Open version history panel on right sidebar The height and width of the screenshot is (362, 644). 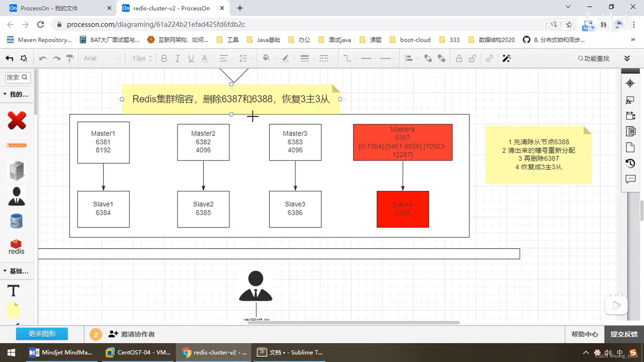631,163
